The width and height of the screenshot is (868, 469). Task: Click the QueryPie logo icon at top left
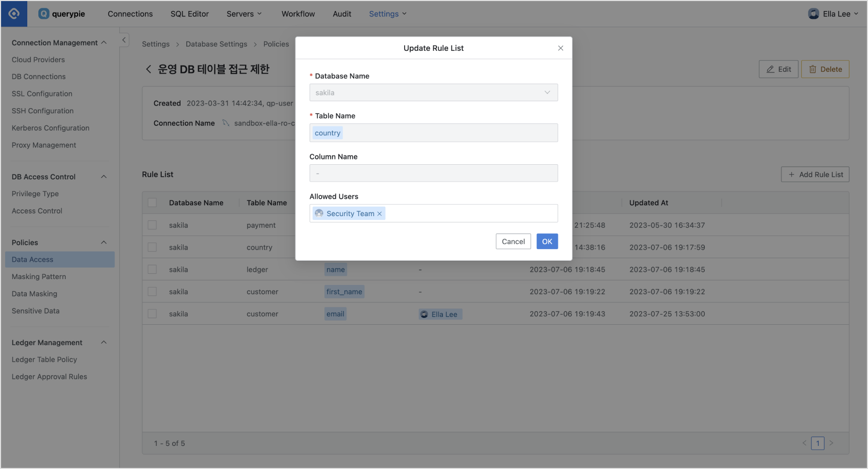pos(14,14)
